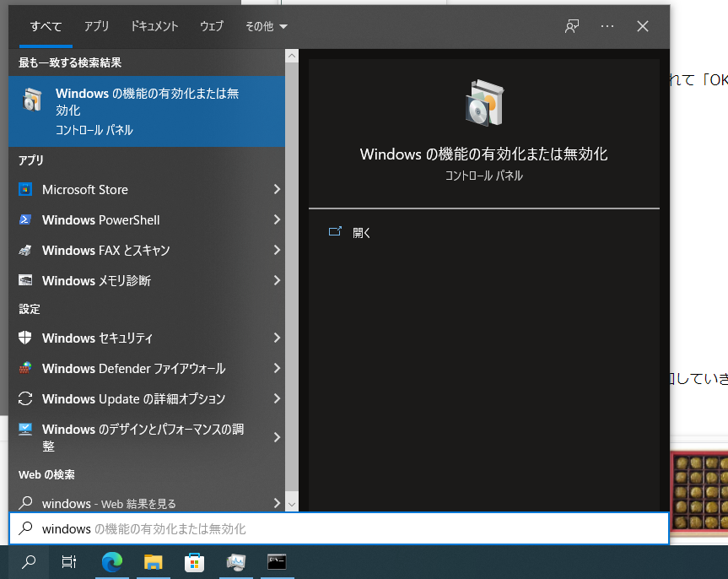Open Task View from the taskbar
Image resolution: width=728 pixels, height=579 pixels.
69,562
